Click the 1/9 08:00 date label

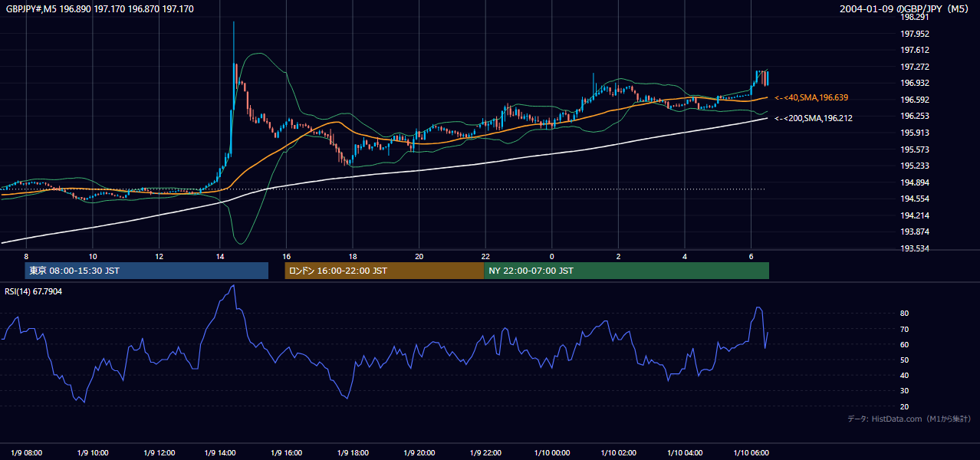(27, 452)
